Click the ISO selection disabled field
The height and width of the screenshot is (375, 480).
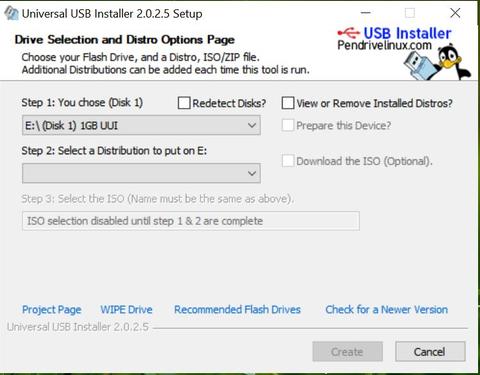pos(191,221)
